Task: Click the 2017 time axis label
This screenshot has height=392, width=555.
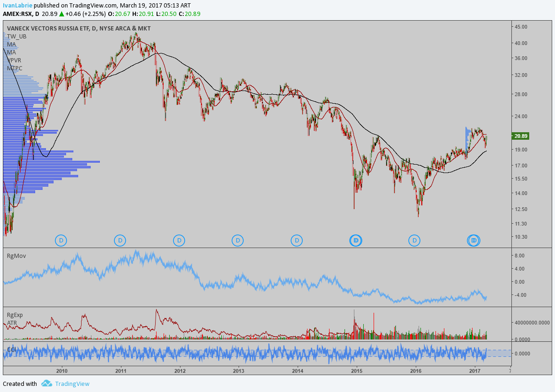Action: pyautogui.click(x=474, y=371)
